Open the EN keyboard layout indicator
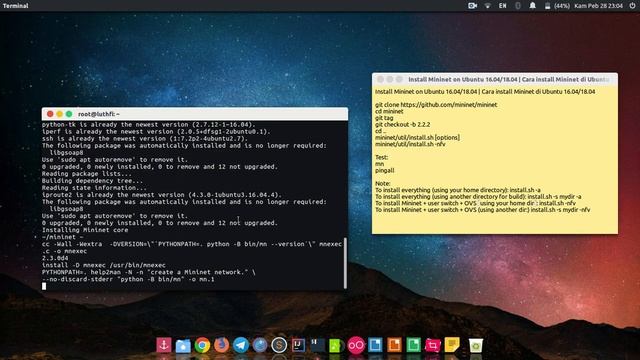The height and width of the screenshot is (360, 640). pos(502,6)
